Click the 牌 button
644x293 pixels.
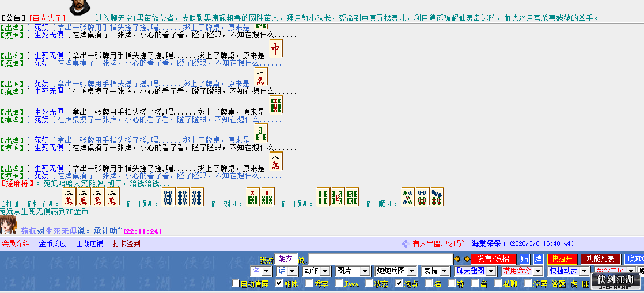tap(539, 259)
